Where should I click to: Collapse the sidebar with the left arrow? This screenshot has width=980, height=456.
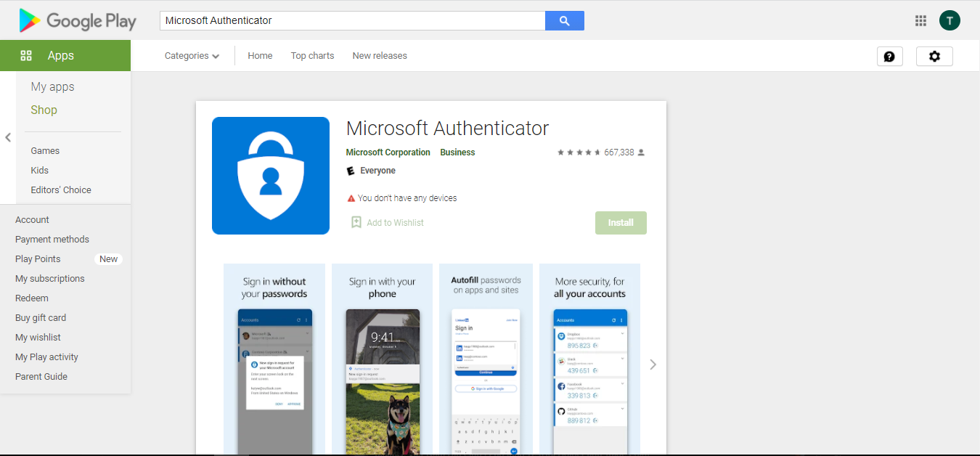[8, 137]
